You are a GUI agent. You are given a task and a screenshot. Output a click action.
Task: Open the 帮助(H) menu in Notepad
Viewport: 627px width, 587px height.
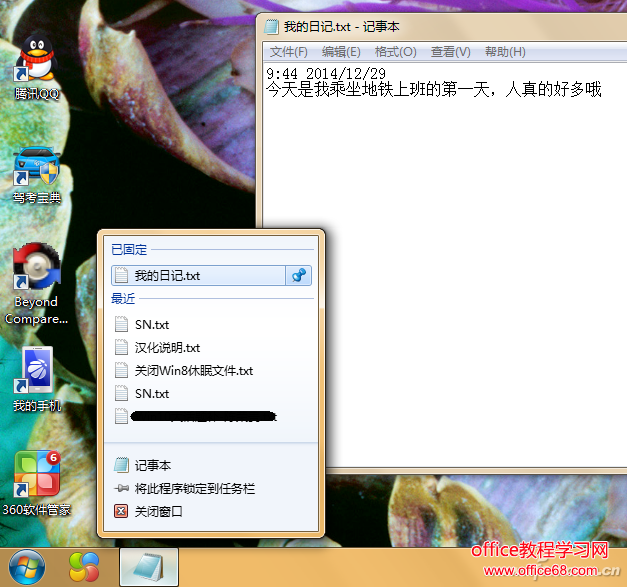pyautogui.click(x=505, y=52)
